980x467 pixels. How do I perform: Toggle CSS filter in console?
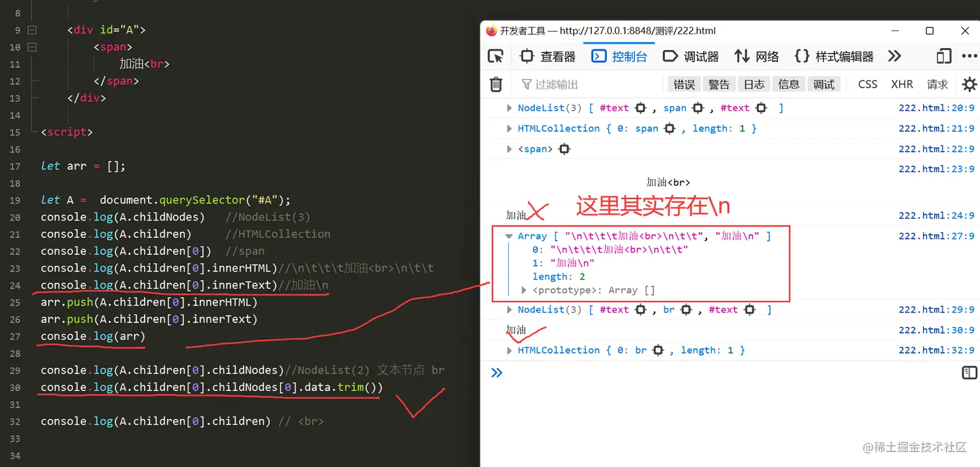click(x=868, y=84)
